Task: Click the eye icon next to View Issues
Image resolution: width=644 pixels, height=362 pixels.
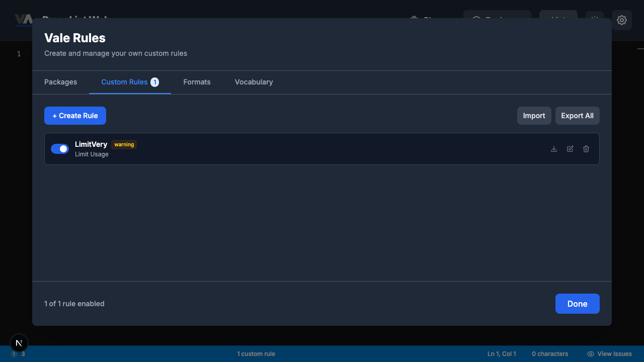Action: pos(590,353)
